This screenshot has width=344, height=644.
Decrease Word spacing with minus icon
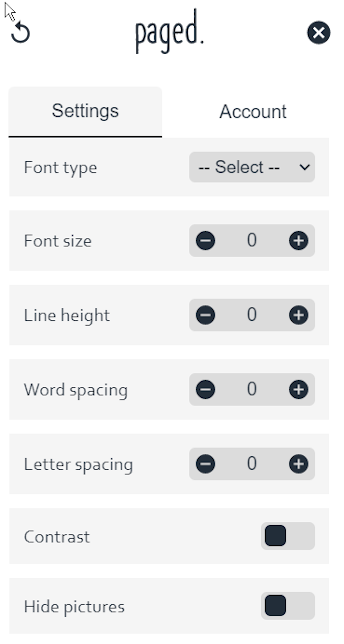205,389
